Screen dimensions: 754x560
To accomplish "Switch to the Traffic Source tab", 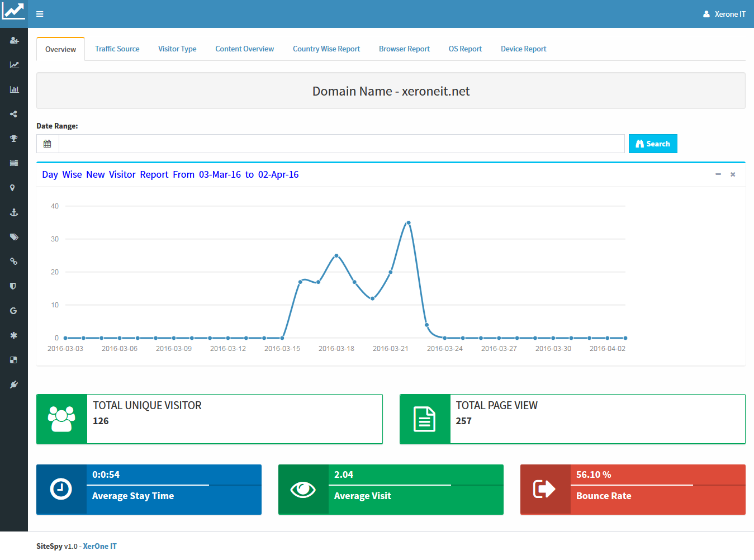I will [x=117, y=49].
